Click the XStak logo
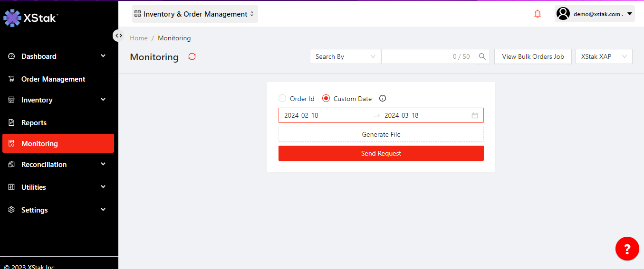Viewport: 644px width, 269px height. (31, 18)
